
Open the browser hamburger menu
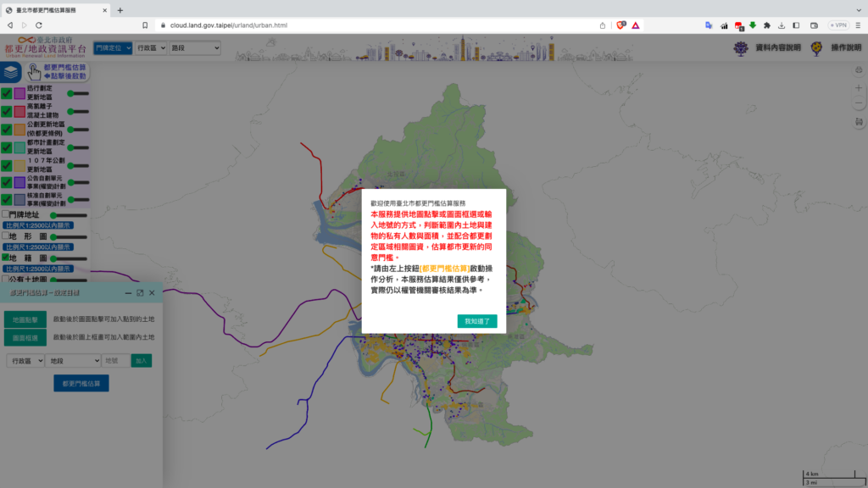(858, 25)
